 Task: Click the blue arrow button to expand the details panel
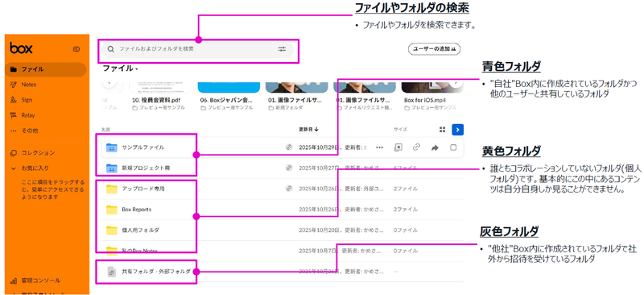457,130
